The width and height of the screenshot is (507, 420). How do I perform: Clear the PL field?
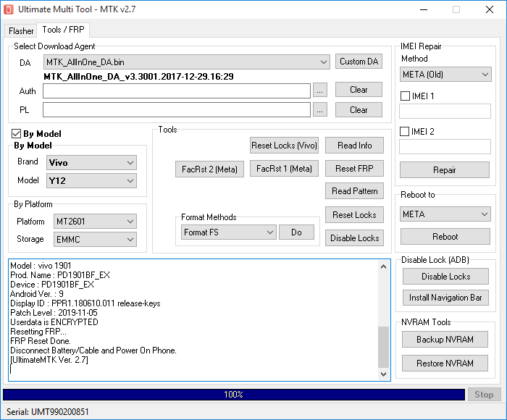(x=359, y=110)
